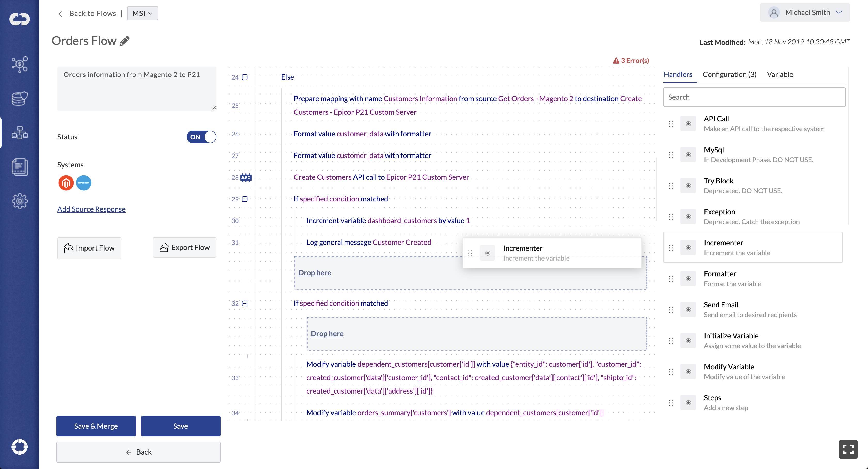Click the pencil icon beside Orders Flow
The height and width of the screenshot is (469, 868).
125,41
